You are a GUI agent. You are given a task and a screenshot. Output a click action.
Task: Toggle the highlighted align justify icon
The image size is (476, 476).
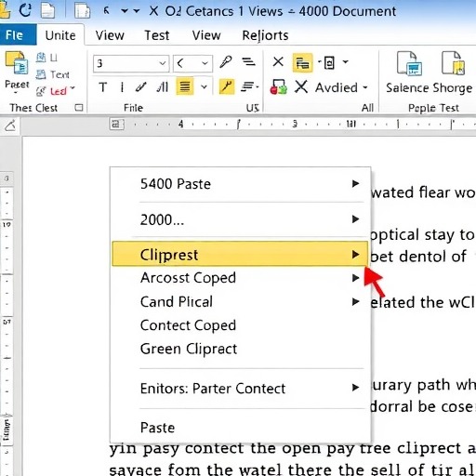185,86
